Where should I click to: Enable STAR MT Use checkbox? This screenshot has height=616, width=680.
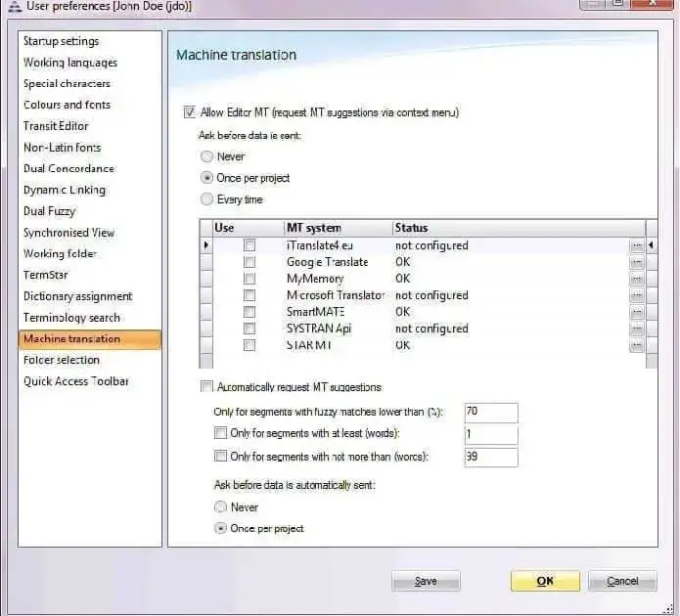(249, 345)
